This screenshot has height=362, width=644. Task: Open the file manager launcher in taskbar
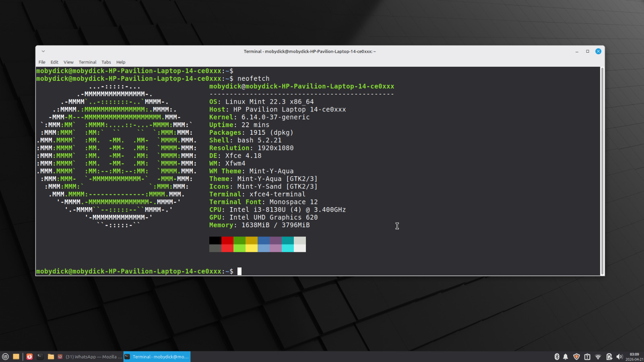(51, 357)
